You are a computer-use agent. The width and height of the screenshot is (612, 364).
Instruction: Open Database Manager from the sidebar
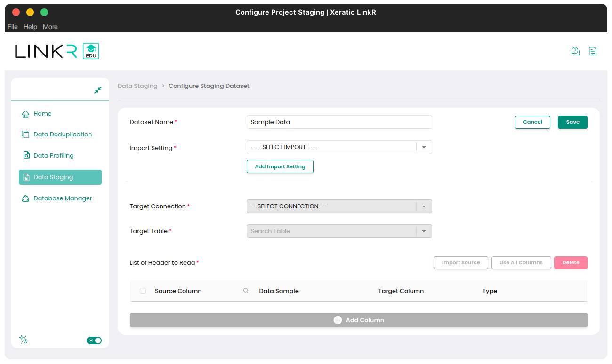pyautogui.click(x=60, y=198)
